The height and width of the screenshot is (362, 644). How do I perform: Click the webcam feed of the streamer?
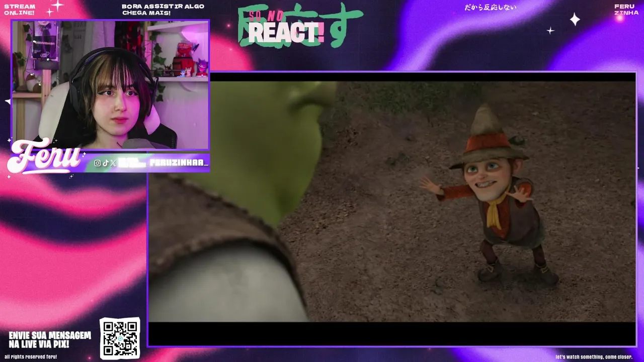110,85
